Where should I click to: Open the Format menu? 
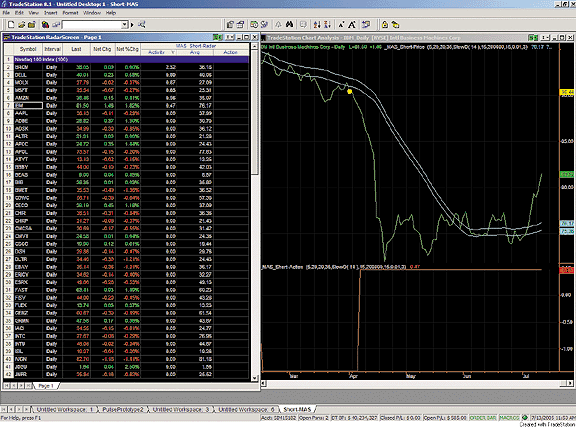click(x=70, y=13)
